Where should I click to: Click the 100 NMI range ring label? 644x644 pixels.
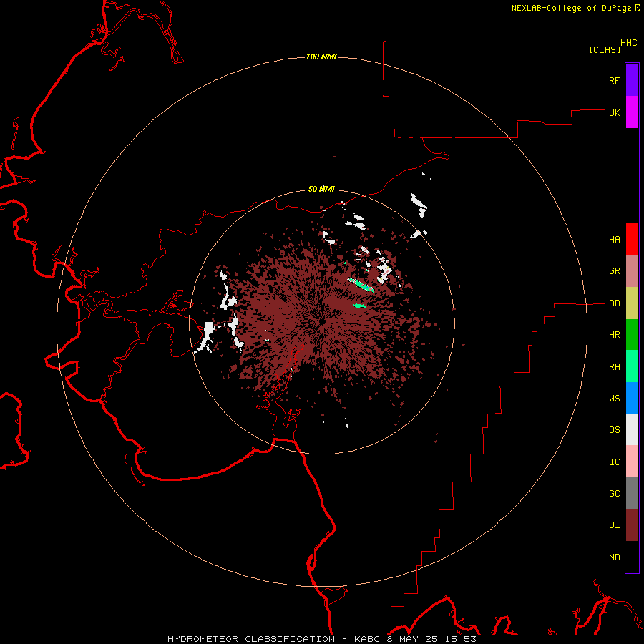point(321,57)
